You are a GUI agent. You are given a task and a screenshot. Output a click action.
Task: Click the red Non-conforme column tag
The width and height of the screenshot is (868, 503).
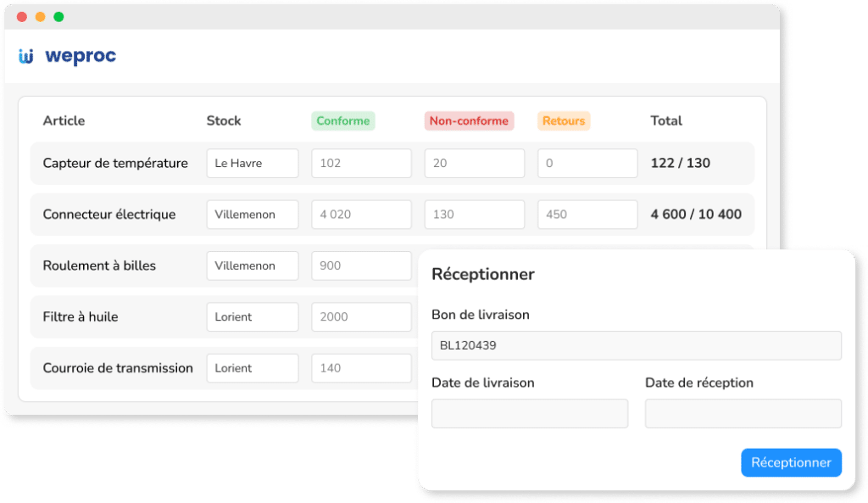point(469,120)
